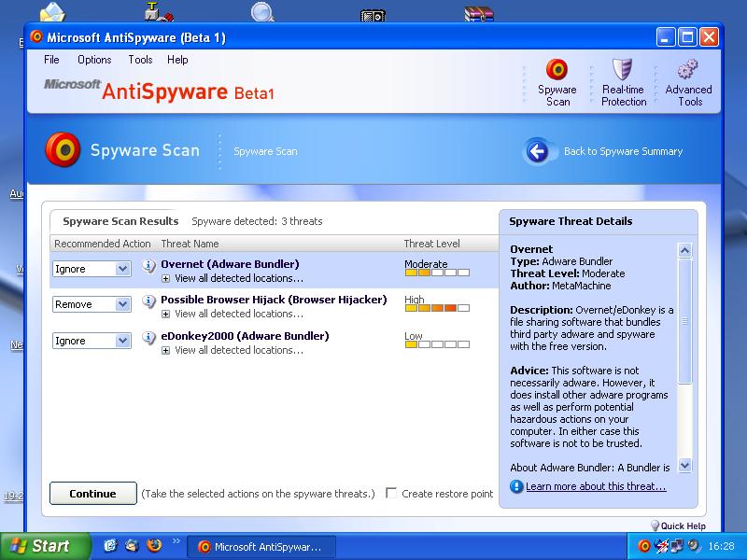Open the Quick Help link

(x=683, y=525)
